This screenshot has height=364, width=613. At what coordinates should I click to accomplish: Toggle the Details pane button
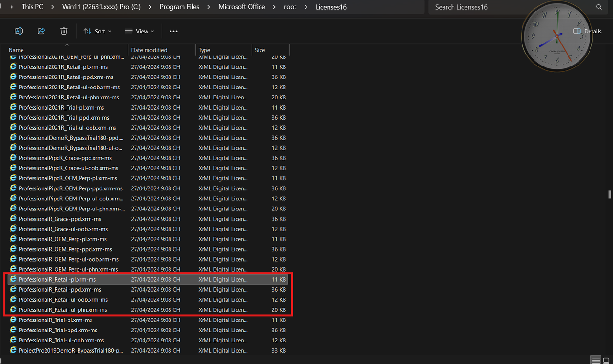(587, 31)
